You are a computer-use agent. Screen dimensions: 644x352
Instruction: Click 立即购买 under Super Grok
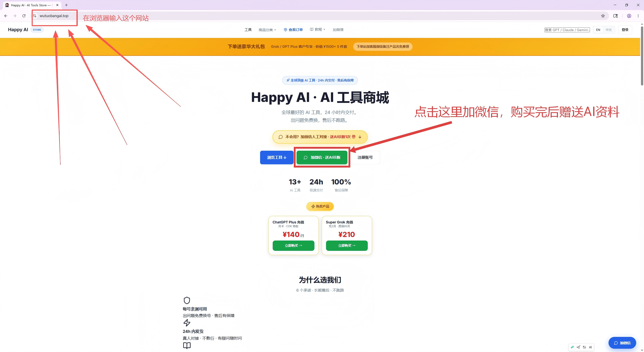click(x=347, y=246)
